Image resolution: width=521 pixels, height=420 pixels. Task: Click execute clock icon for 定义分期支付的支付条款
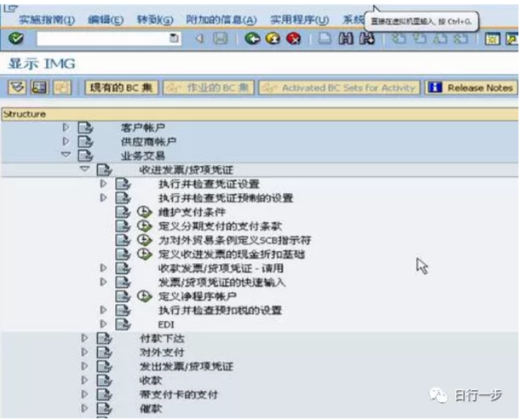144,226
